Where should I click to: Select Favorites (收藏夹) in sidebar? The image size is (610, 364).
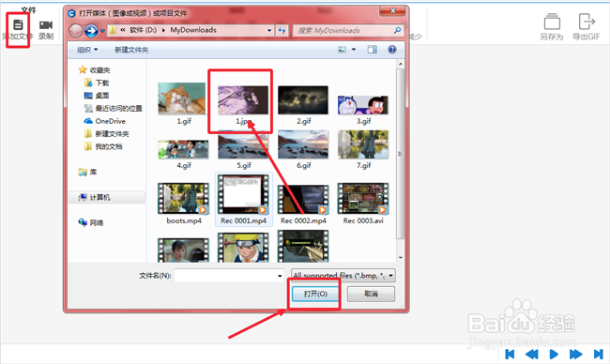click(95, 70)
